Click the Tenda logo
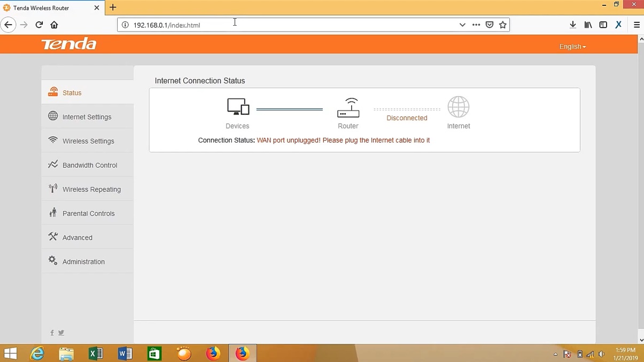 click(x=69, y=44)
